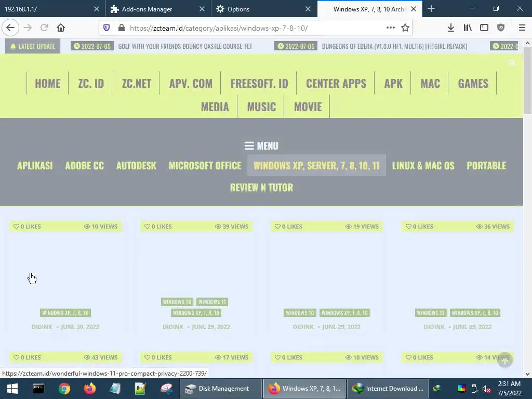Open the FREESOFT. ID navigation item

pyautogui.click(x=259, y=84)
